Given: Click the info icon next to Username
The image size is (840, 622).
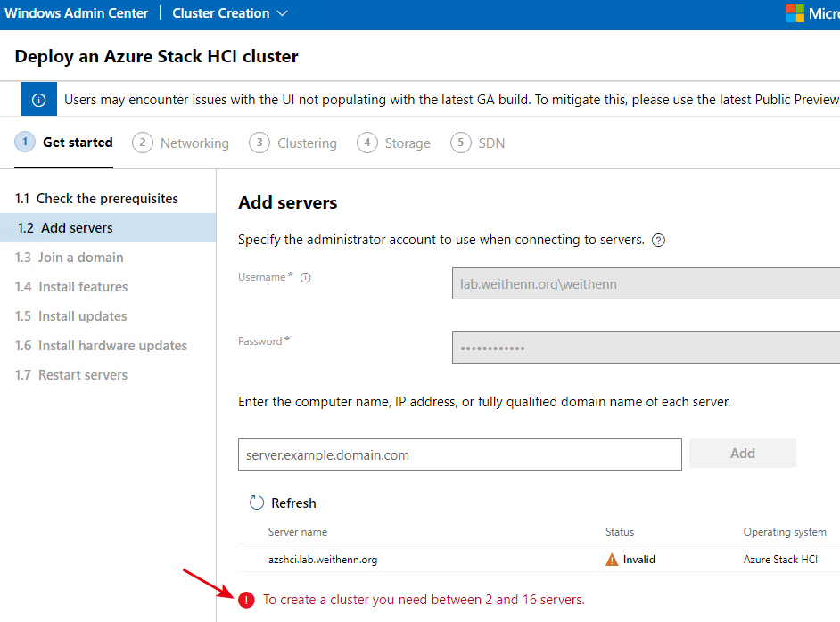Looking at the screenshot, I should pyautogui.click(x=305, y=277).
